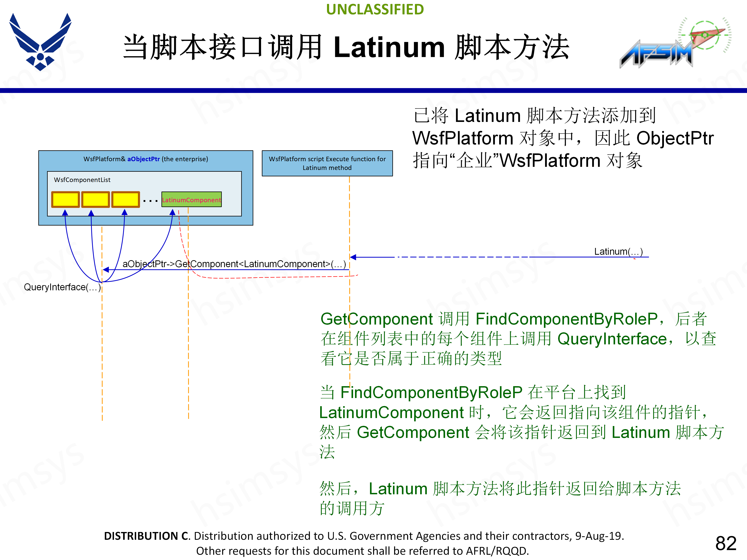Screen dimensions: 747x560
Task: Click the QueryInterface(...) label
Action: click(62, 287)
